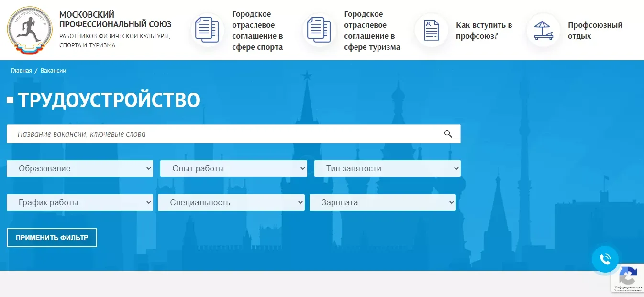Open Городское отраслевое соглашение в сфере туризма
644x297 pixels.
click(x=372, y=31)
